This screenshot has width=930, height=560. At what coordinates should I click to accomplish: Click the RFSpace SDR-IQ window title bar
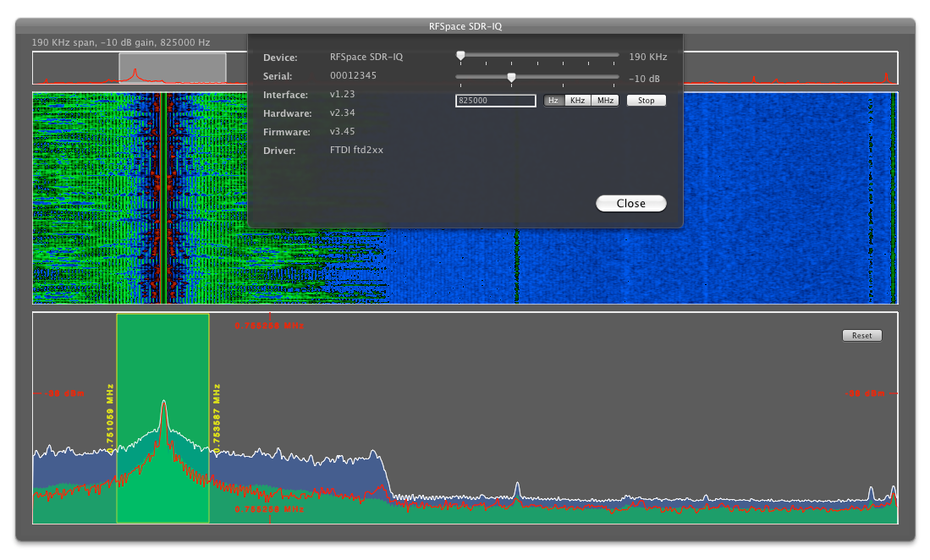[465, 26]
